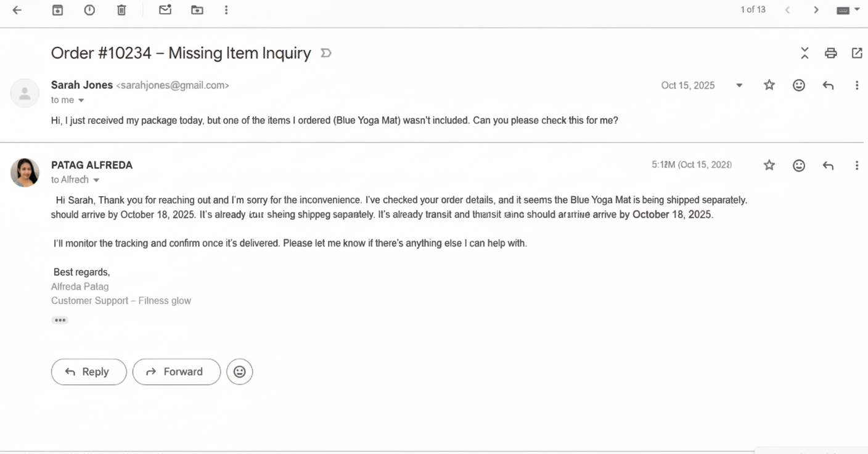The height and width of the screenshot is (454, 868).
Task: Open more menu on Sarah's message
Action: click(856, 85)
